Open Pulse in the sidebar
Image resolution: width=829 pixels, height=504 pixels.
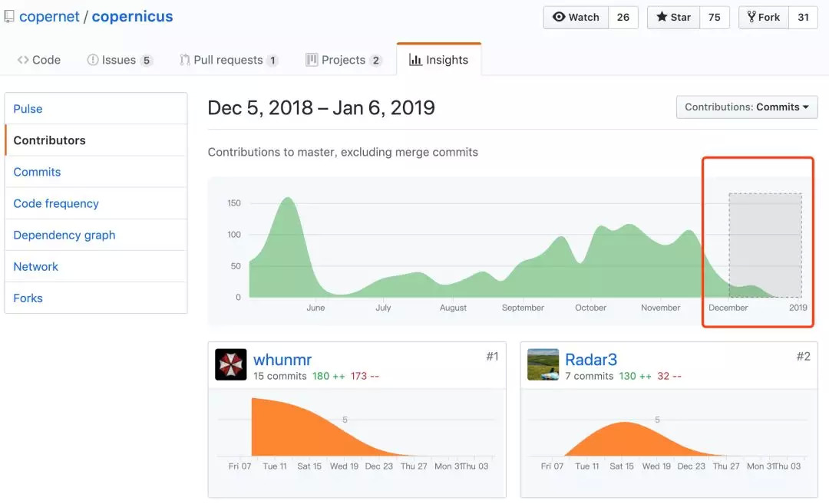[28, 109]
